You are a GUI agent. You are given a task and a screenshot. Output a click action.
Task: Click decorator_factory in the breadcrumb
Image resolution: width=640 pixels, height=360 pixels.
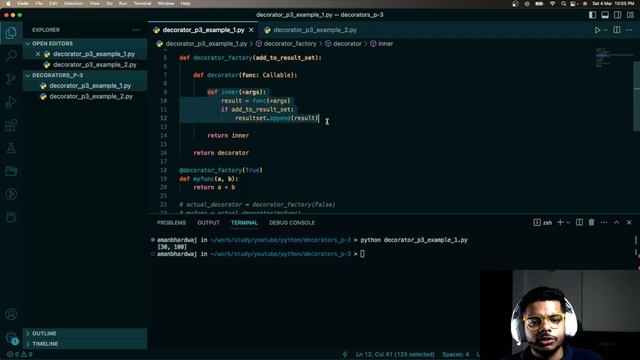coord(290,44)
